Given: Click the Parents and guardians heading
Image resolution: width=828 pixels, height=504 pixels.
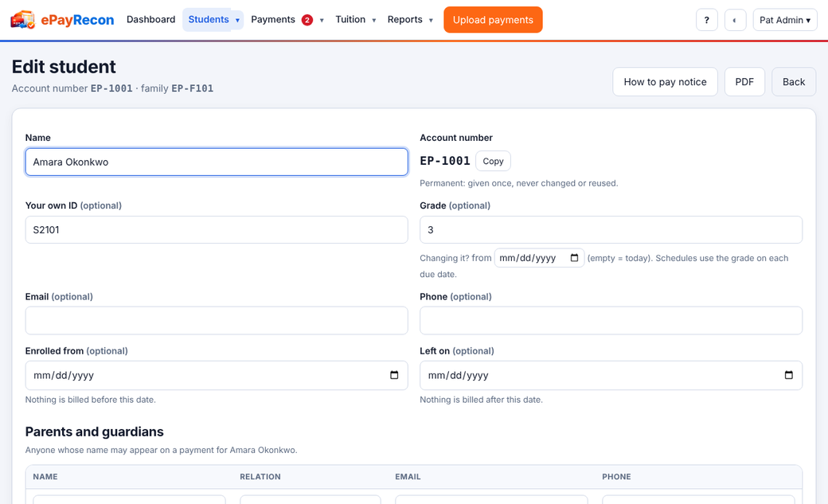Looking at the screenshot, I should (x=95, y=432).
